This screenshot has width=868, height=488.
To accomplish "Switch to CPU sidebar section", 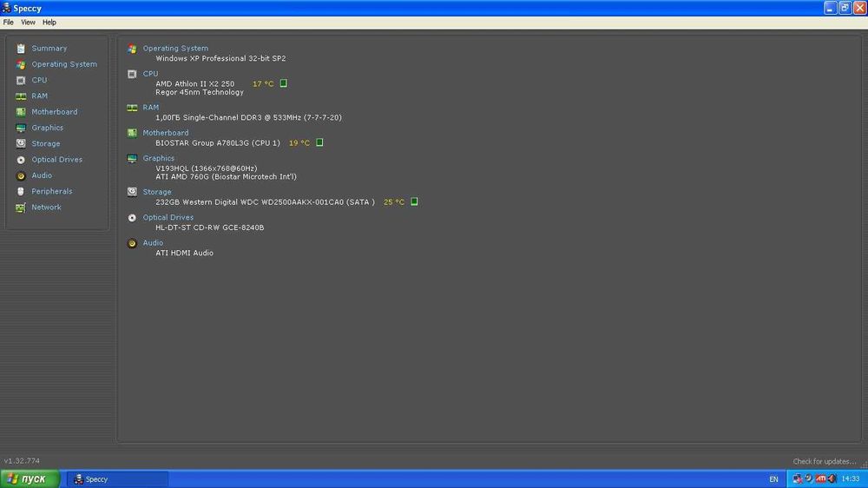I will pyautogui.click(x=39, y=80).
